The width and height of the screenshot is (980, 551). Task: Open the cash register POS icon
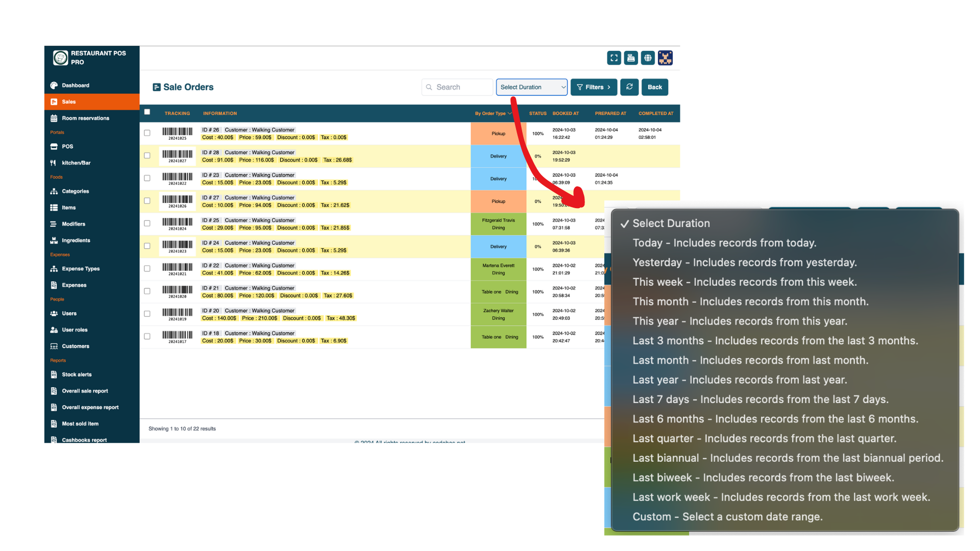coord(631,58)
